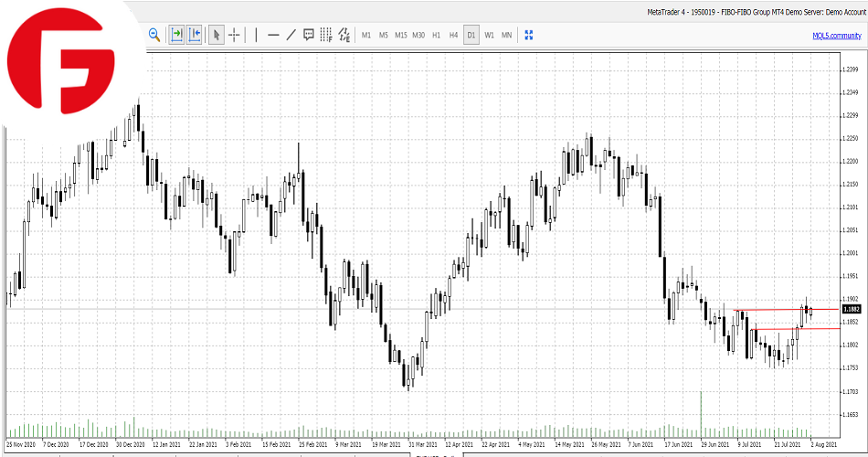Toggle the D1 daily timeframe

pyautogui.click(x=471, y=35)
